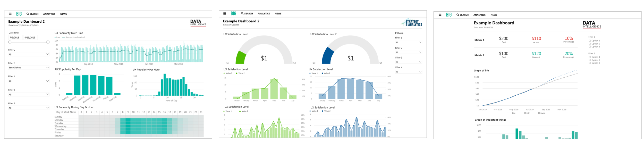Click Day of Week Name heatmap header
Screen dimensions: 644x146
[x=66, y=112]
